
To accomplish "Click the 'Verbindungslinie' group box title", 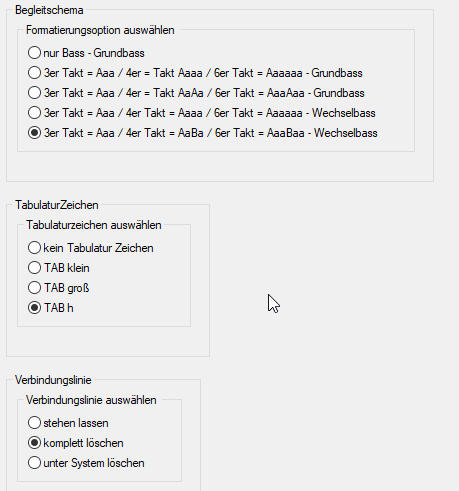I will pos(53,380).
